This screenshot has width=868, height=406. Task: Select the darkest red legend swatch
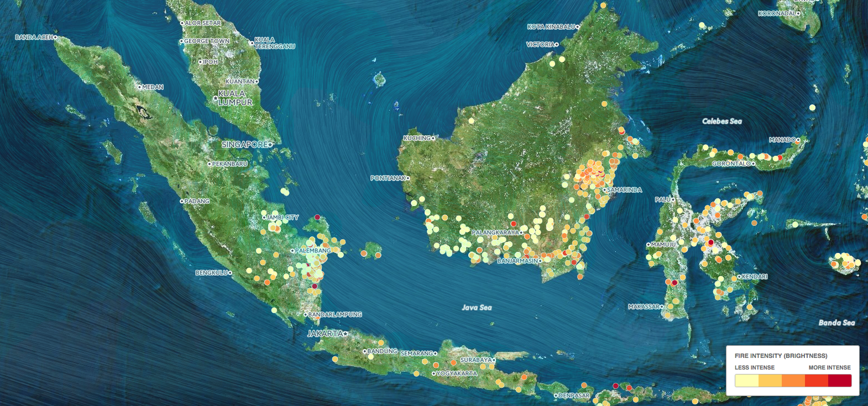point(839,381)
